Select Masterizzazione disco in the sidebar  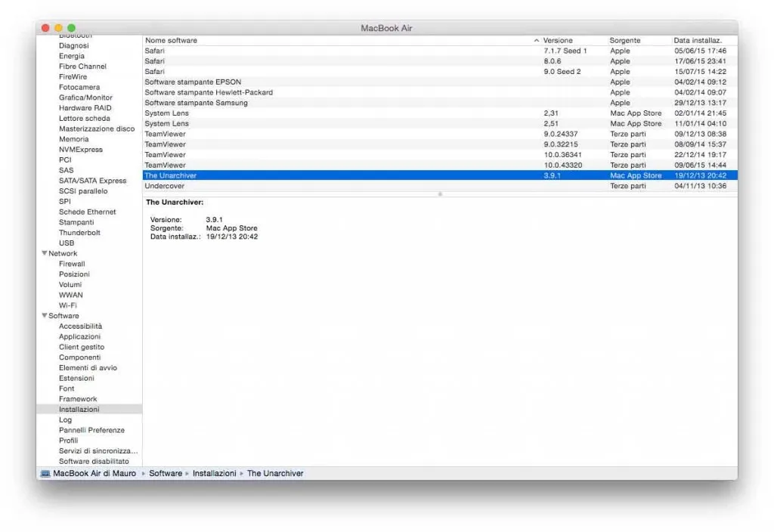[x=97, y=128]
